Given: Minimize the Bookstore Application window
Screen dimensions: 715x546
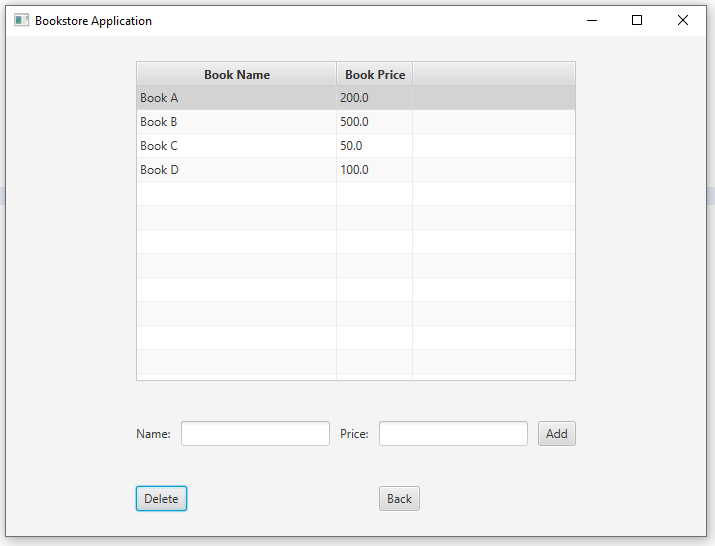Looking at the screenshot, I should pyautogui.click(x=592, y=21).
